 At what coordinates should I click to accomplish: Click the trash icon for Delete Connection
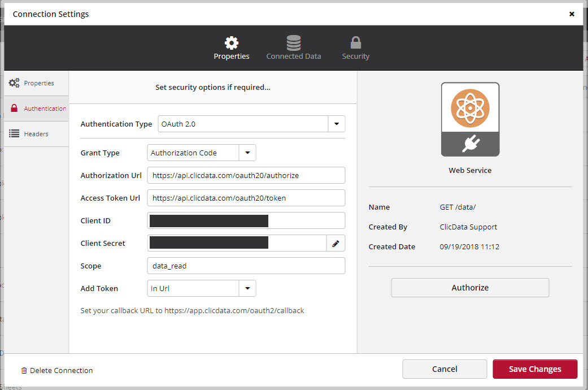(24, 371)
